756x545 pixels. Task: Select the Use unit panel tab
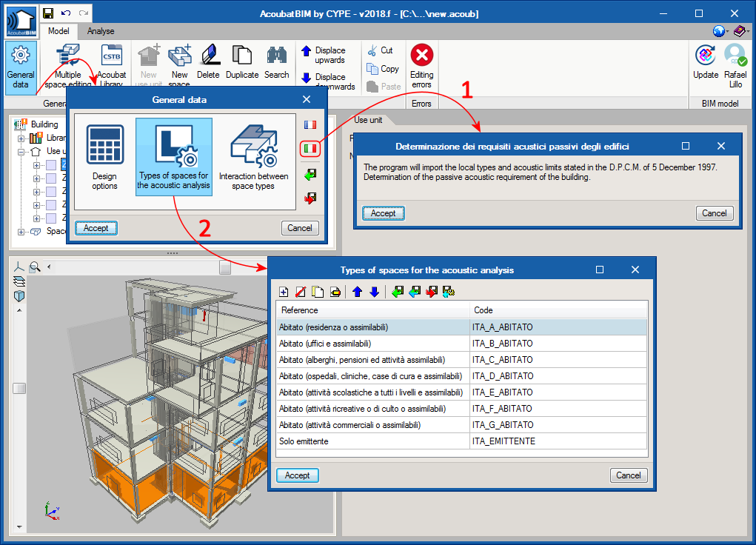[368, 120]
